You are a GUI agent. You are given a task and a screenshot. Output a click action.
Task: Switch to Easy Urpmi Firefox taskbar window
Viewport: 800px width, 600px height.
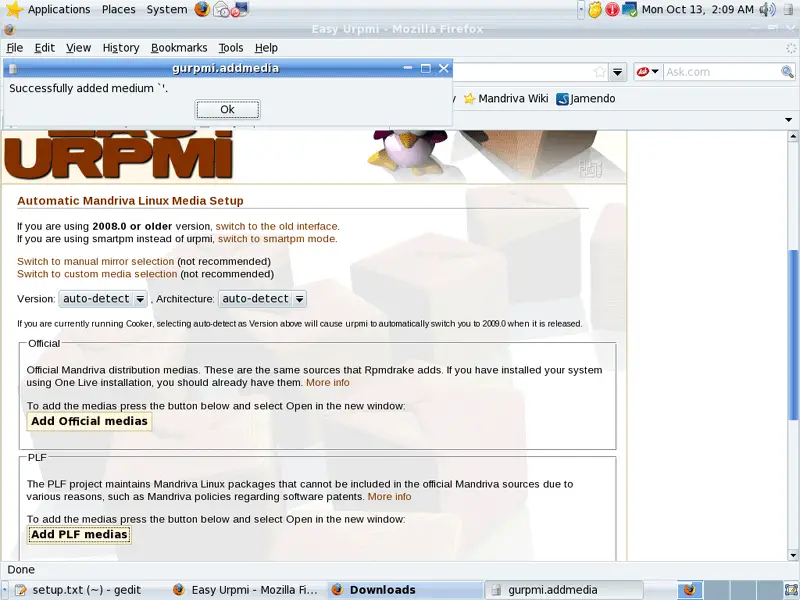click(x=246, y=590)
